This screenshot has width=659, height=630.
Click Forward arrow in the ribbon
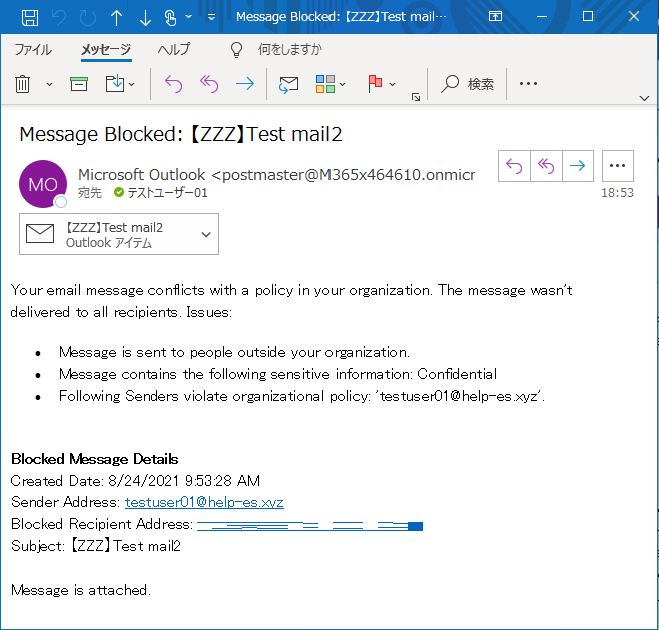[x=244, y=84]
